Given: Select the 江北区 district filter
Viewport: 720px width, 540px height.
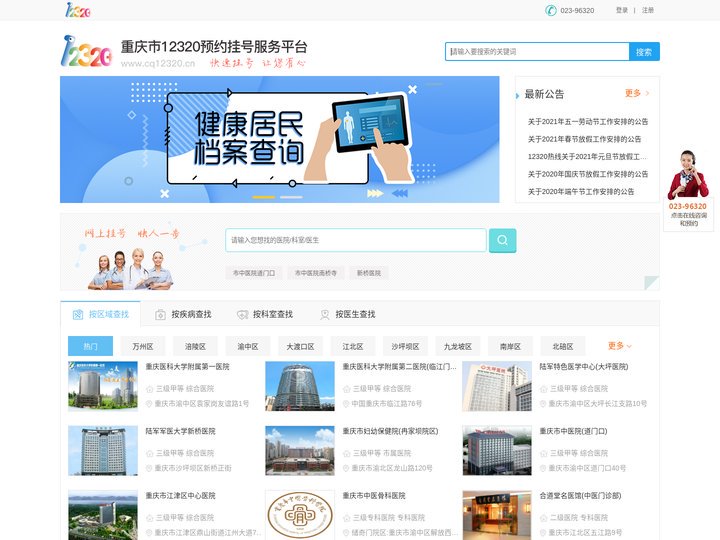Looking at the screenshot, I should (353, 346).
